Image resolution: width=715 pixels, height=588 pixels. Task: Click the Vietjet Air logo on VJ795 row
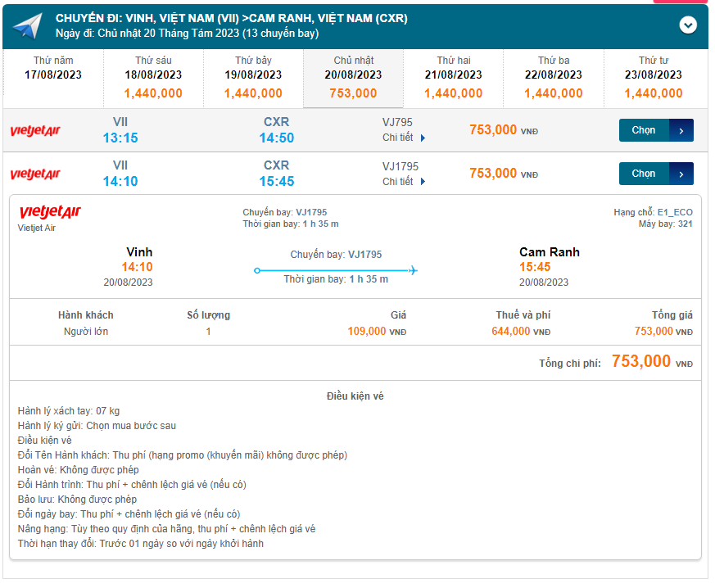point(35,131)
